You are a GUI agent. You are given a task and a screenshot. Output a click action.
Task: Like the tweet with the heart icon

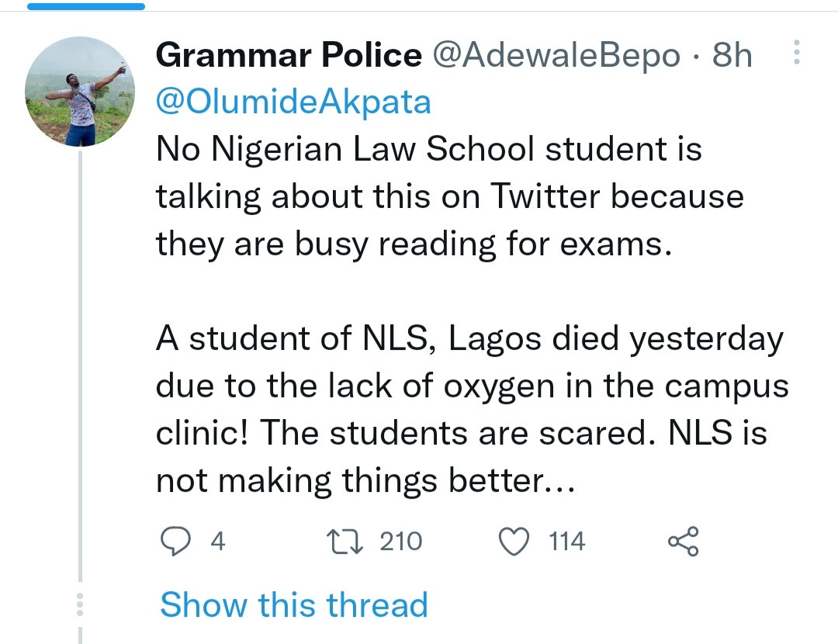(x=513, y=541)
